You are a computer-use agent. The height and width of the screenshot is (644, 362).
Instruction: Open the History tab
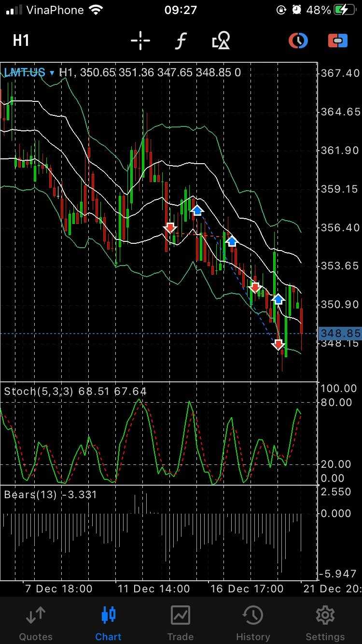(x=253, y=623)
